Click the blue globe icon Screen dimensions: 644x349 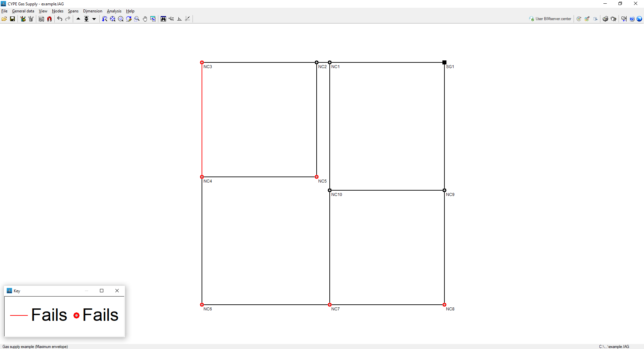tap(639, 19)
